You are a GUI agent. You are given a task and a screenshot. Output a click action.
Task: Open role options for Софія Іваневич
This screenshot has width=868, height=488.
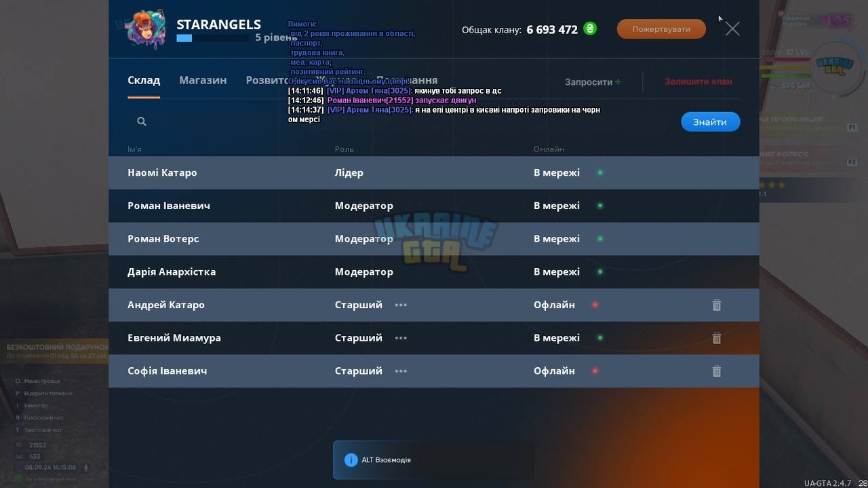pos(401,371)
